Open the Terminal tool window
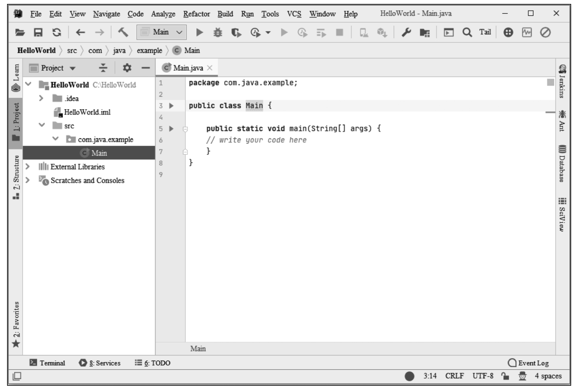The height and width of the screenshot is (392, 579). (48, 363)
